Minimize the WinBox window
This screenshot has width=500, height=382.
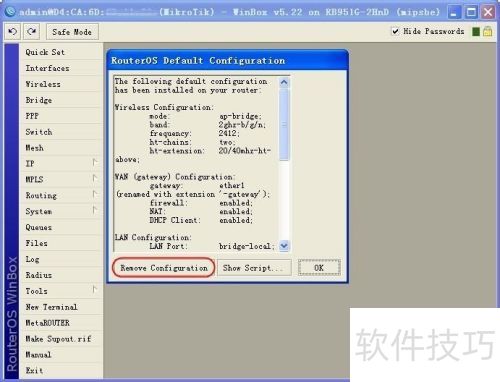coord(453,12)
